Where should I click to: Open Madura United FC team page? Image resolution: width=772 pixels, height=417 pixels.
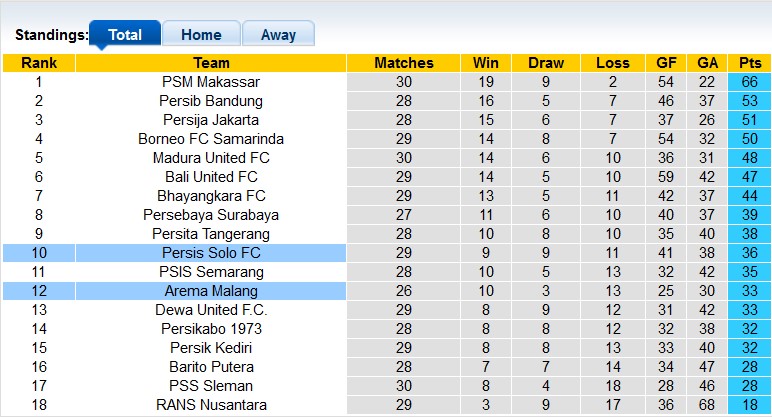point(211,158)
